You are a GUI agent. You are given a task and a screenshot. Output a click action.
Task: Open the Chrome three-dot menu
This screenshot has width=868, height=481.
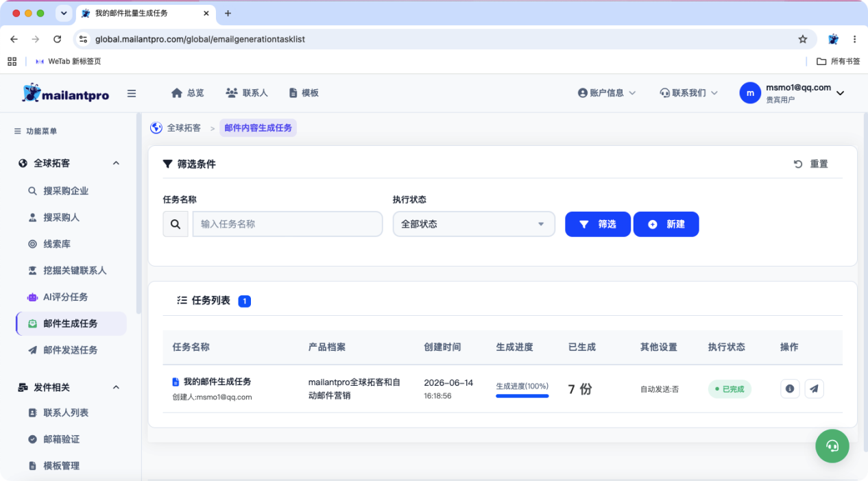click(x=855, y=39)
